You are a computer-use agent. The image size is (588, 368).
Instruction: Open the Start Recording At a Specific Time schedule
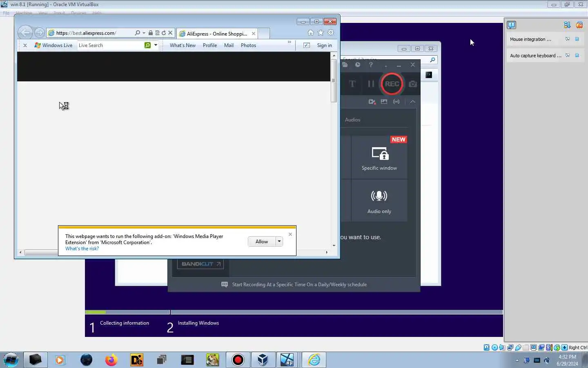299,285
